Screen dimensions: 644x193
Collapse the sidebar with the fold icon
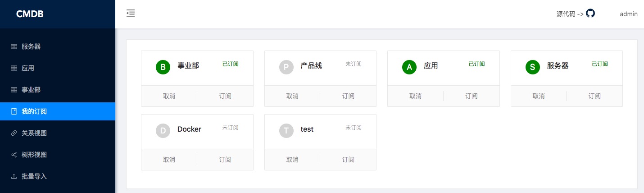(131, 14)
